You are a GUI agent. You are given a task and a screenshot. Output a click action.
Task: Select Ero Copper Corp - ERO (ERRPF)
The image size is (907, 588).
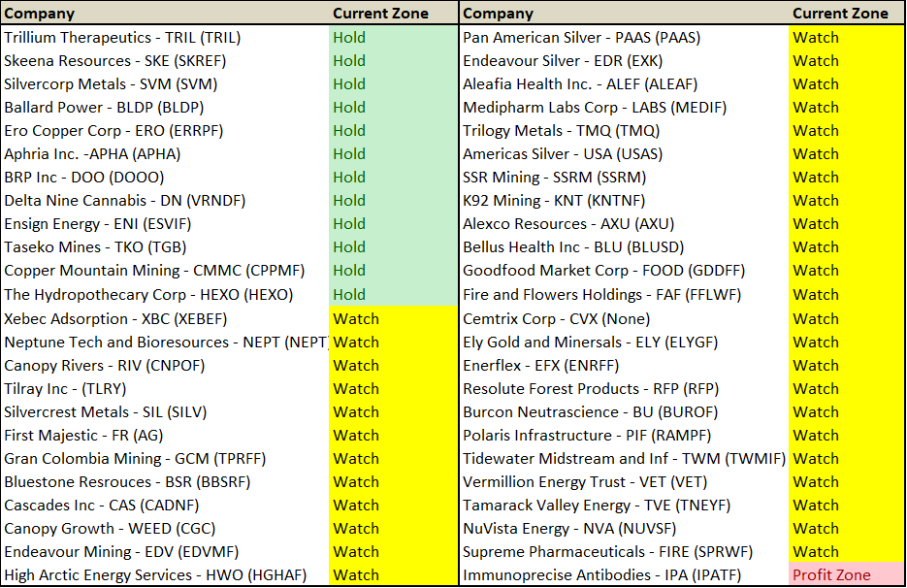click(165, 131)
